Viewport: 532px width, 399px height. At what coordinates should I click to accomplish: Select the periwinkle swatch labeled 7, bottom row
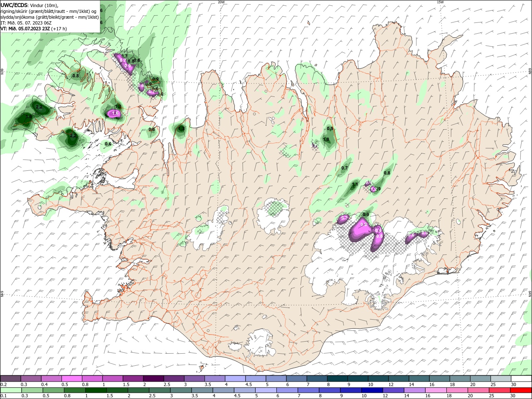point(309,390)
